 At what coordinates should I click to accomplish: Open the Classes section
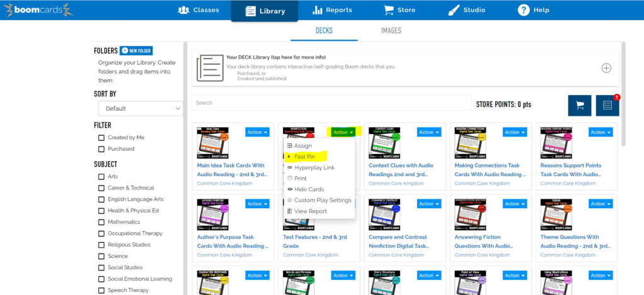coord(198,10)
